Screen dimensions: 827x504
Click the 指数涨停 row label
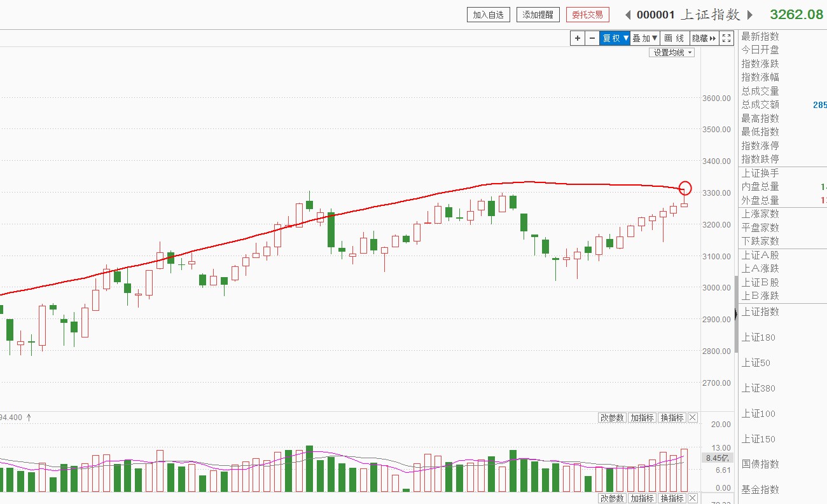(x=760, y=146)
